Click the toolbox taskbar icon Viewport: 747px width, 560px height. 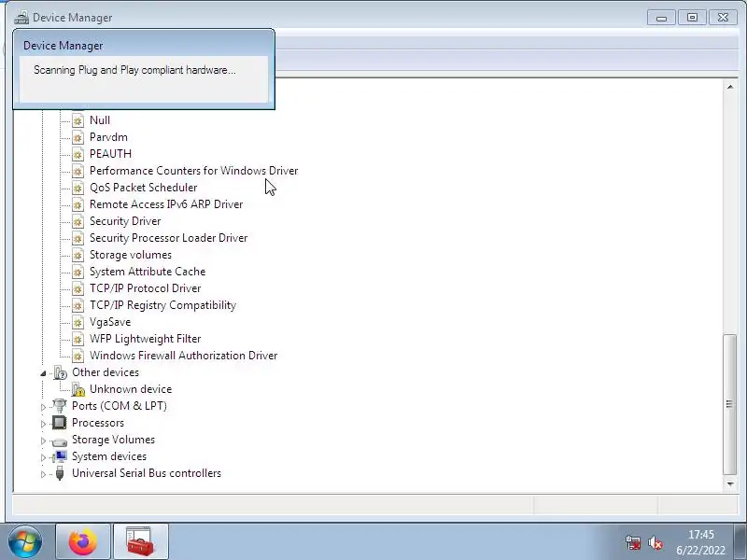(x=140, y=542)
